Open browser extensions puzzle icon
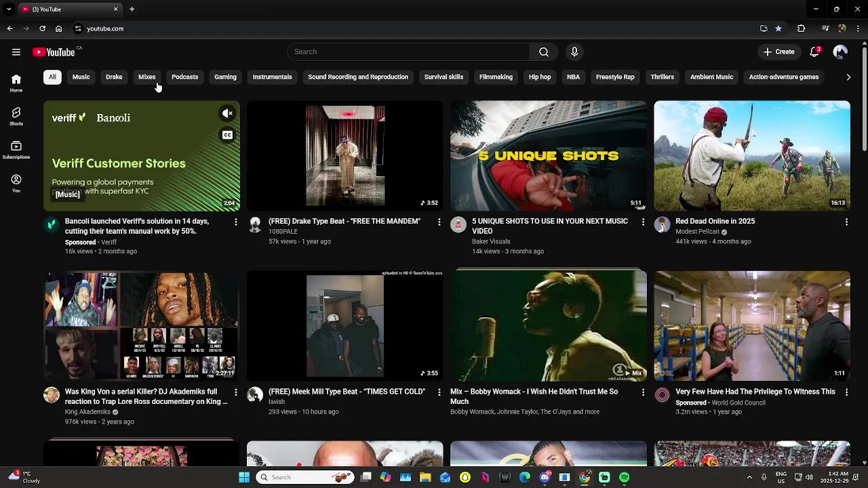868x488 pixels. 801,28
